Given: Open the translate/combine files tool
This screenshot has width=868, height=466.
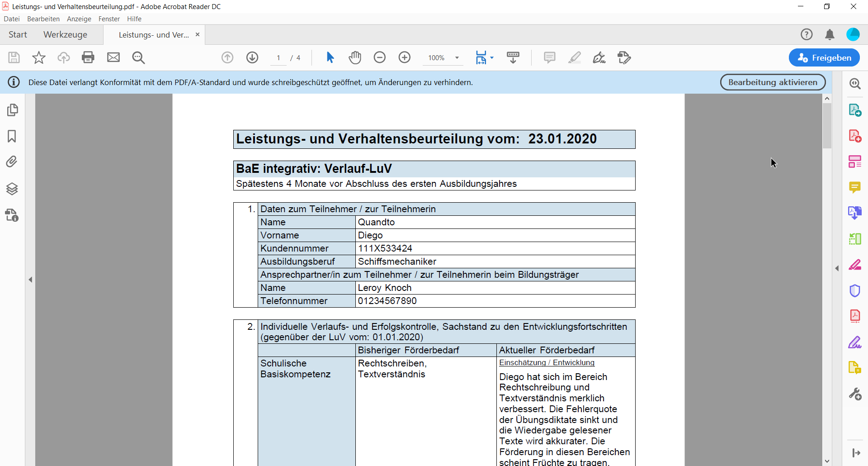Looking at the screenshot, I should tap(855, 213).
